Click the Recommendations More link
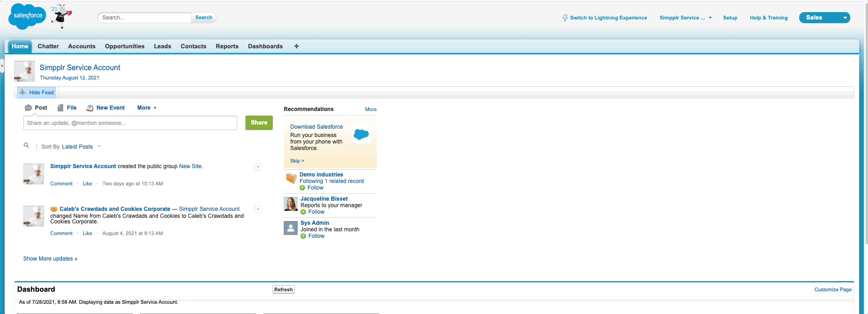 (371, 110)
